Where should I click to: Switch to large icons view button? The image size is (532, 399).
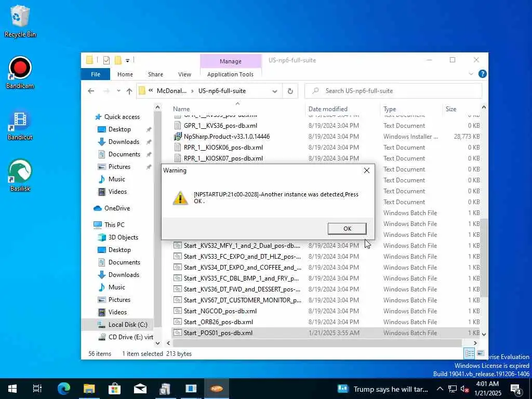481,353
